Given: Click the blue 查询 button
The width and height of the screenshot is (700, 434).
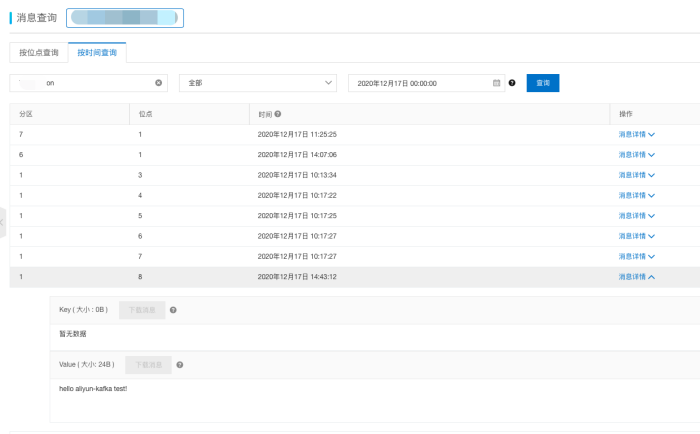Looking at the screenshot, I should (543, 83).
